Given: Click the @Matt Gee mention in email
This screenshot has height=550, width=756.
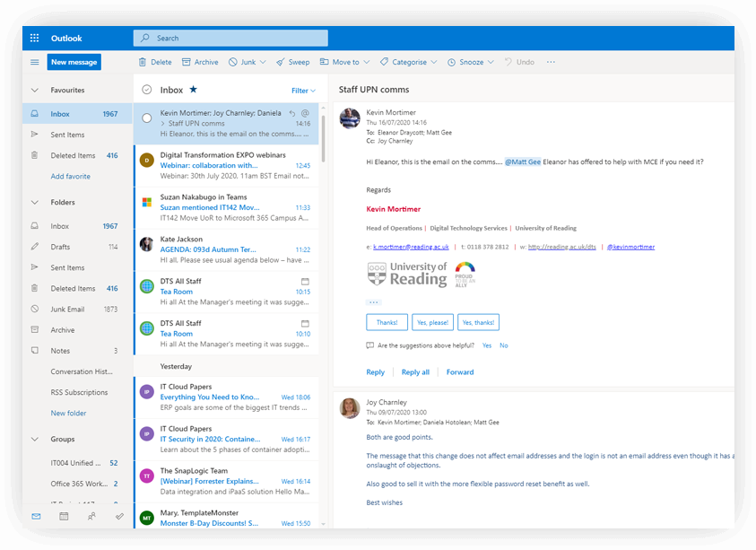Looking at the screenshot, I should tap(523, 162).
